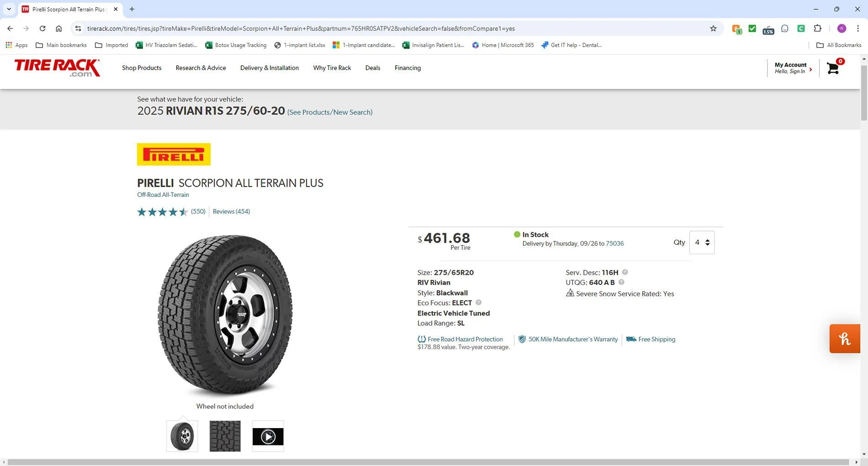Viewport: 868px width, 466px height.
Task: Play the product video thumbnail
Action: (x=268, y=436)
